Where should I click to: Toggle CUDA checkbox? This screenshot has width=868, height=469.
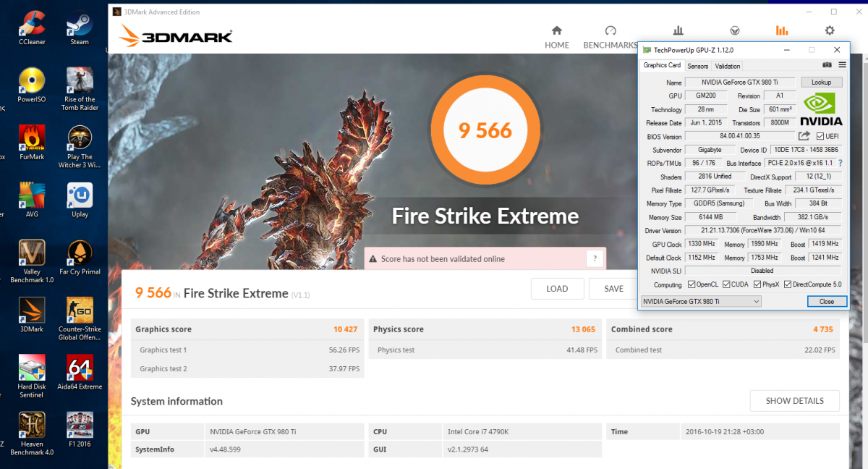[727, 284]
